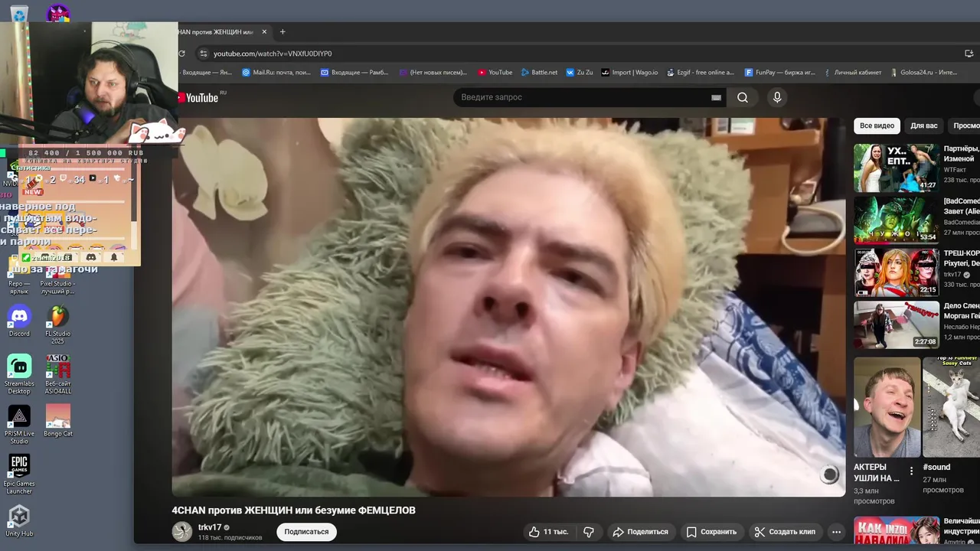The height and width of the screenshot is (551, 980).
Task: Open the ASIO4ALL website shortcut
Action: click(58, 374)
